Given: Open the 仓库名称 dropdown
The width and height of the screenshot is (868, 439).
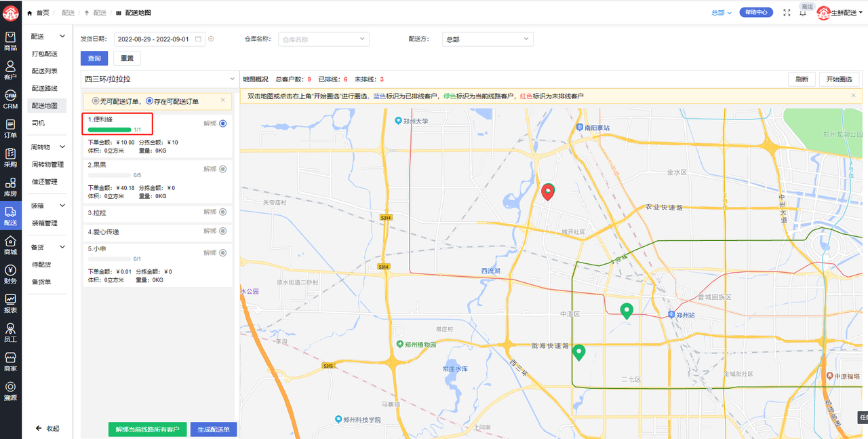Looking at the screenshot, I should [x=323, y=39].
